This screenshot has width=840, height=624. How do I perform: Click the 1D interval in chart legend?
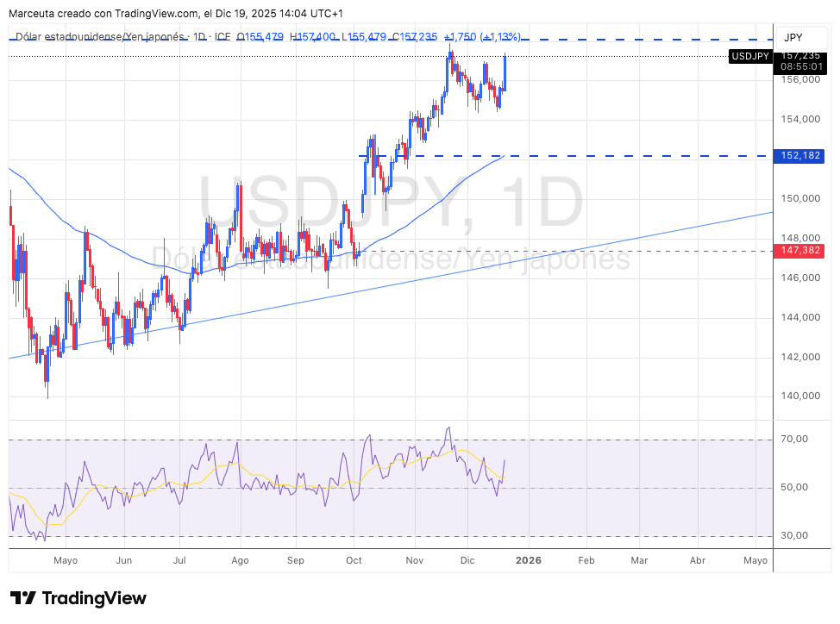(x=199, y=37)
